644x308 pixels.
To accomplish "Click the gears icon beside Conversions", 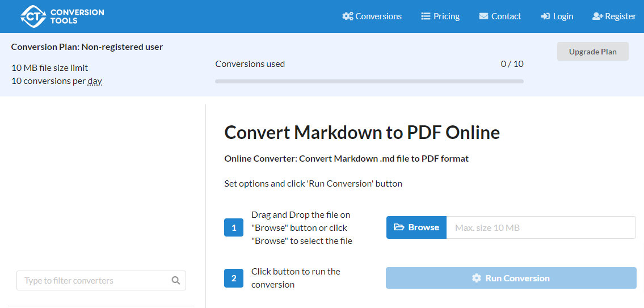I will (348, 16).
